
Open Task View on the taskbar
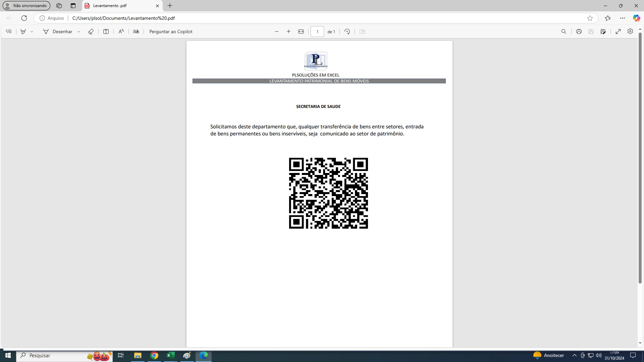click(x=121, y=356)
